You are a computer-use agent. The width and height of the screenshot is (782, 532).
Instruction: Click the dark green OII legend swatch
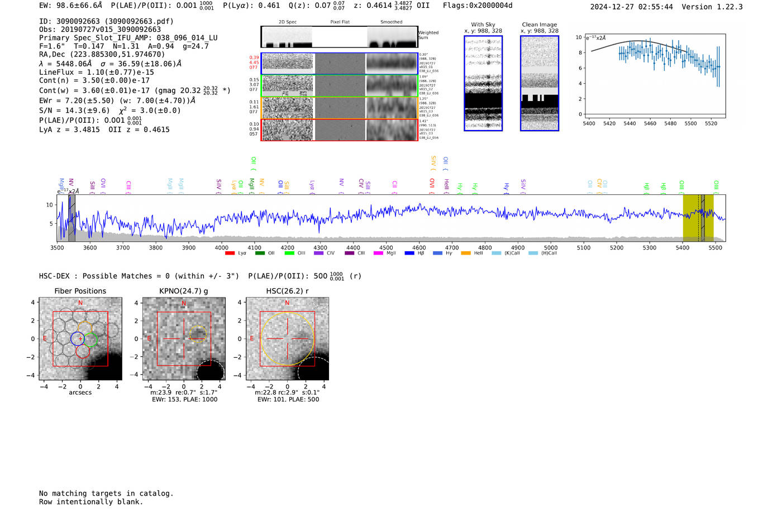[x=260, y=253]
